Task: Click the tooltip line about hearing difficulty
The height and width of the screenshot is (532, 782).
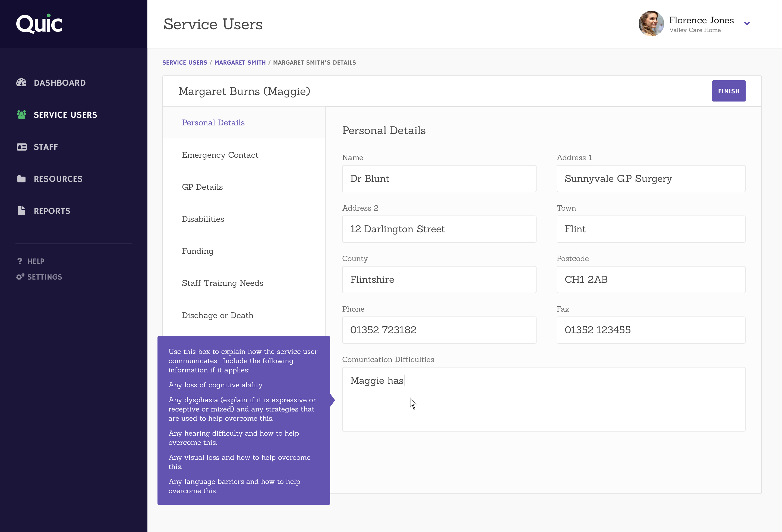Action: point(234,438)
